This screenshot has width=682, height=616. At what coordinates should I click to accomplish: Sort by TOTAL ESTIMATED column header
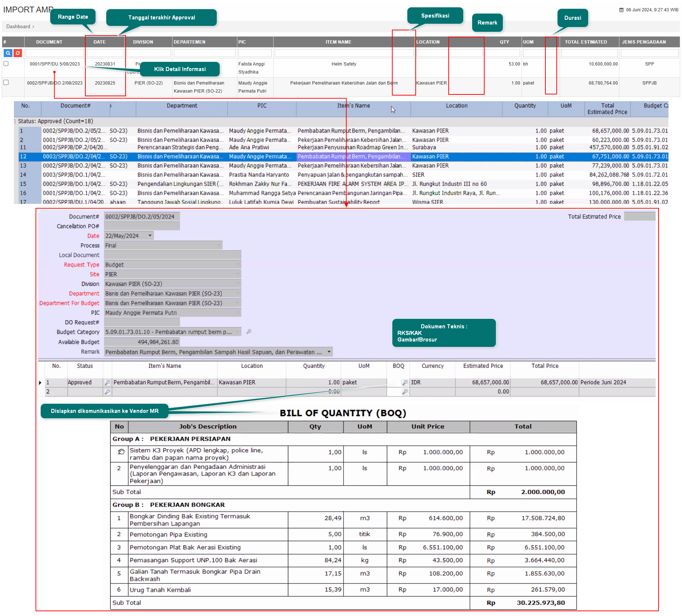coord(585,42)
